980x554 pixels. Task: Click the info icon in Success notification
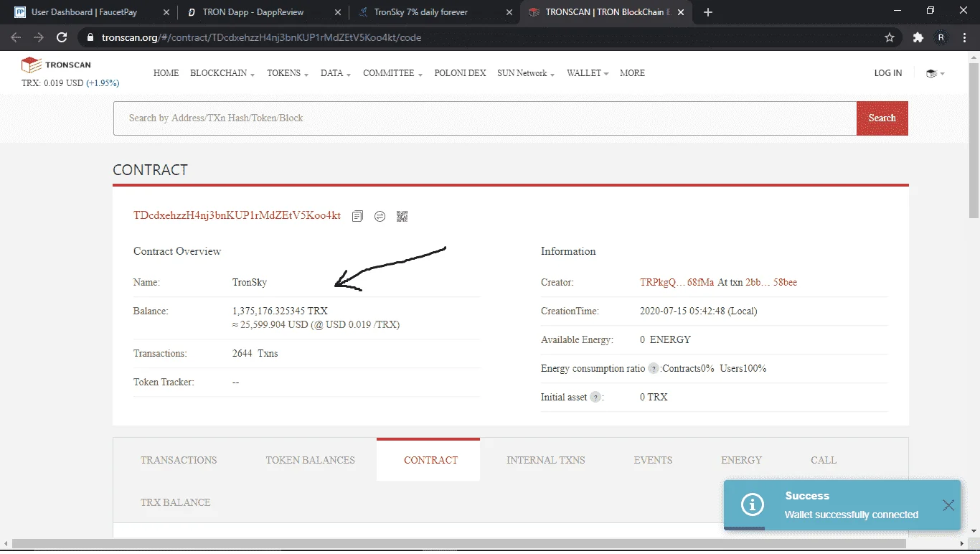752,504
